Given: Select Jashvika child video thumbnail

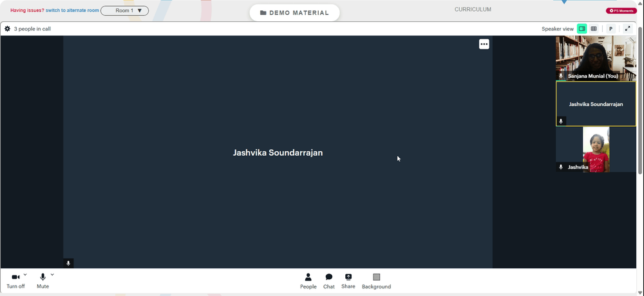Looking at the screenshot, I should pyautogui.click(x=596, y=149).
